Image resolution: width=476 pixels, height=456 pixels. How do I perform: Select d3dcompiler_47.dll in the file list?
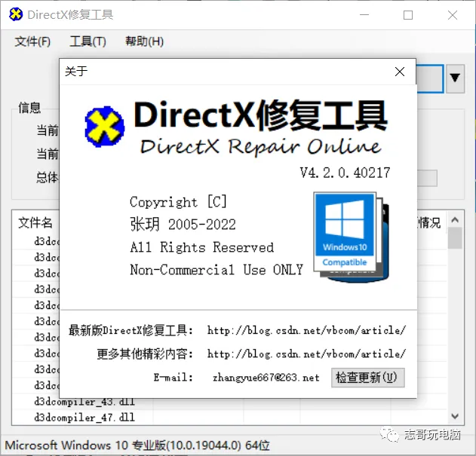(x=84, y=417)
